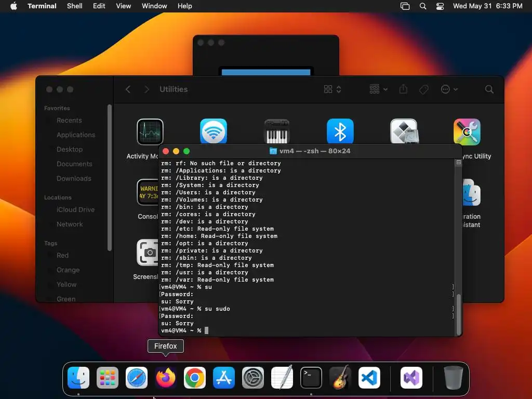Open System Settings from the Dock
Viewport: 532px width, 399px height.
253,378
